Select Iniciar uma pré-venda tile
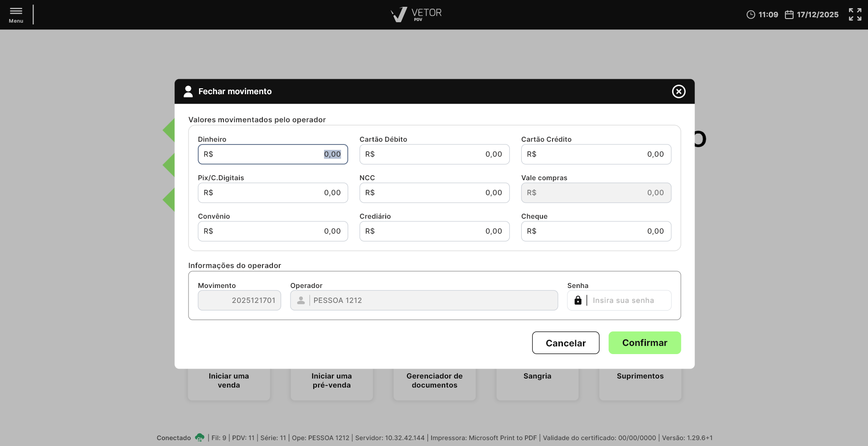Screen dimensions: 868x446 pos(332,384)
